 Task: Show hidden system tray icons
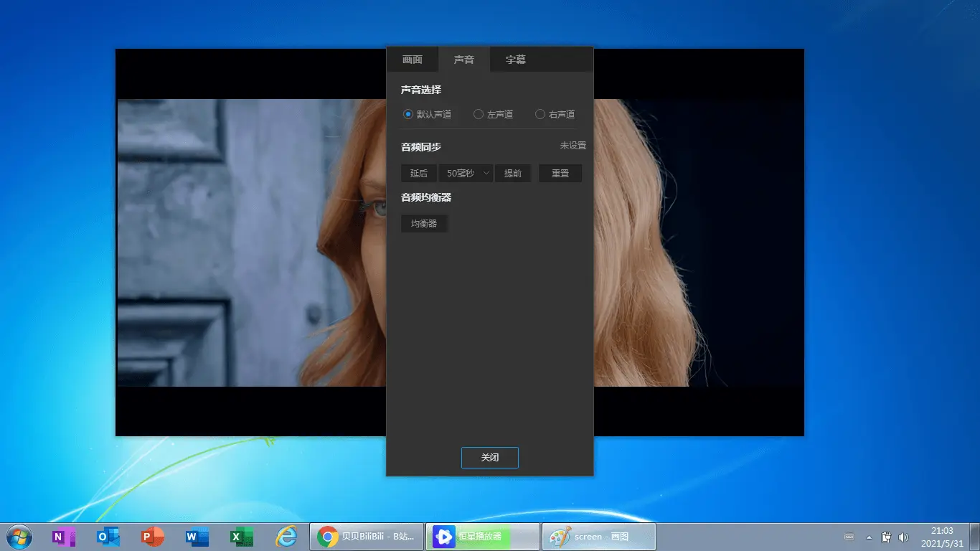(869, 537)
